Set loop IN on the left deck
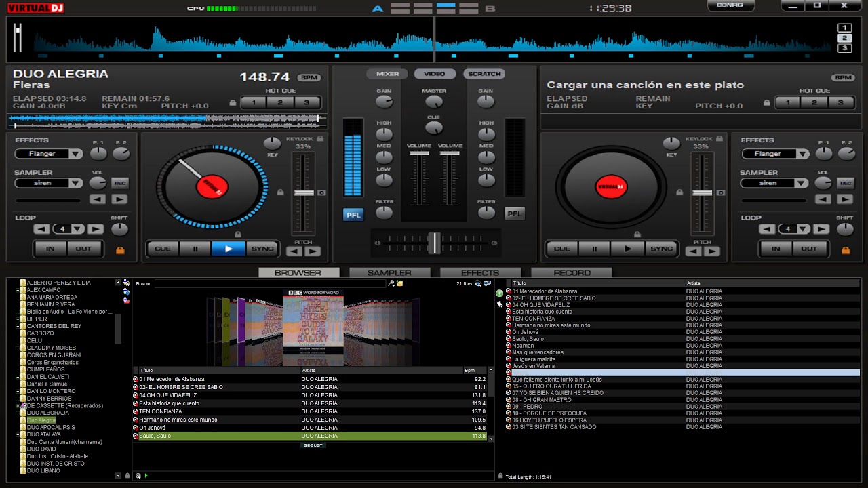 (50, 249)
